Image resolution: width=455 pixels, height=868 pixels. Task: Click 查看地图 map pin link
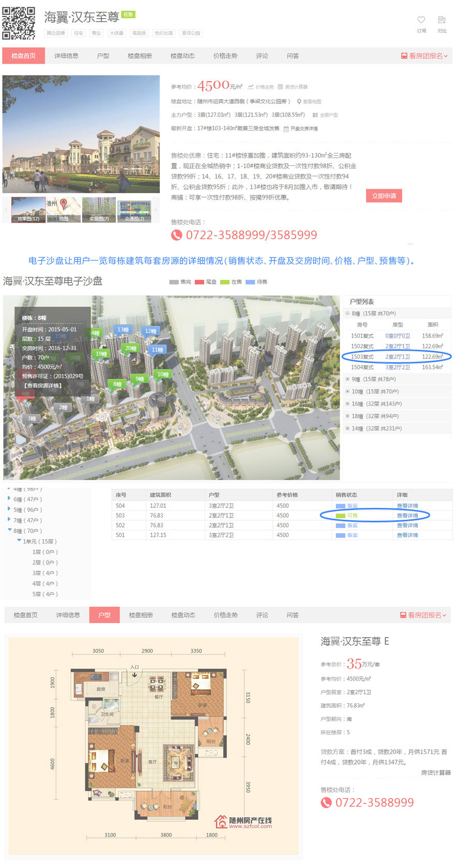(x=309, y=102)
